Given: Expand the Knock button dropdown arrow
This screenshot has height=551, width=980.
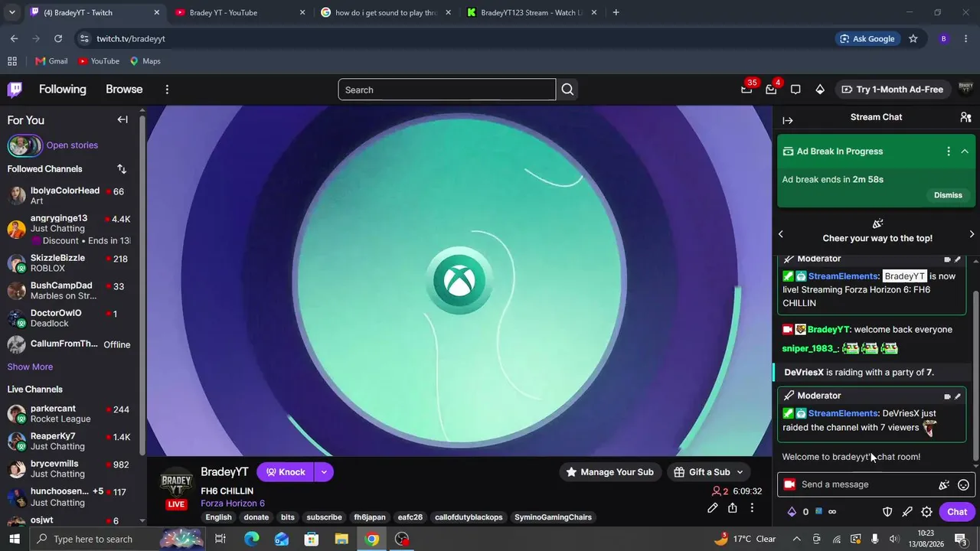Looking at the screenshot, I should pos(324,472).
